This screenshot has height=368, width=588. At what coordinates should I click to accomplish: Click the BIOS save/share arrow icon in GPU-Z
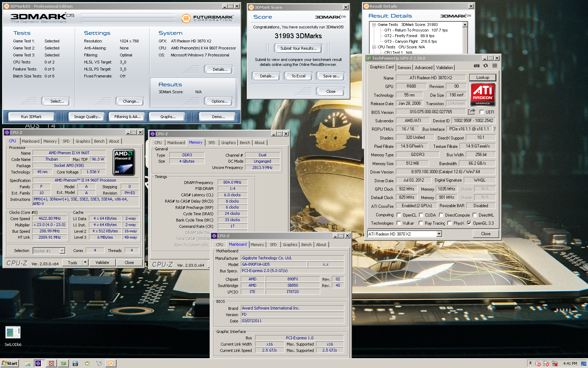click(x=472, y=112)
